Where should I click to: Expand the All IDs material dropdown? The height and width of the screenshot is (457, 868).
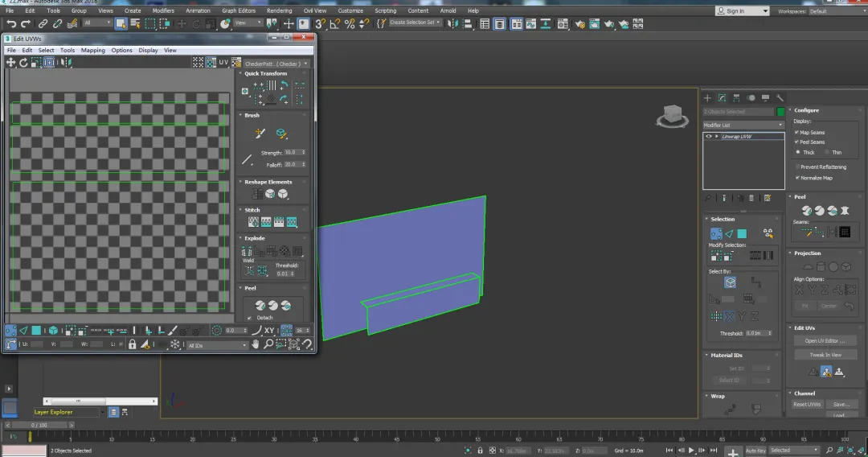217,345
